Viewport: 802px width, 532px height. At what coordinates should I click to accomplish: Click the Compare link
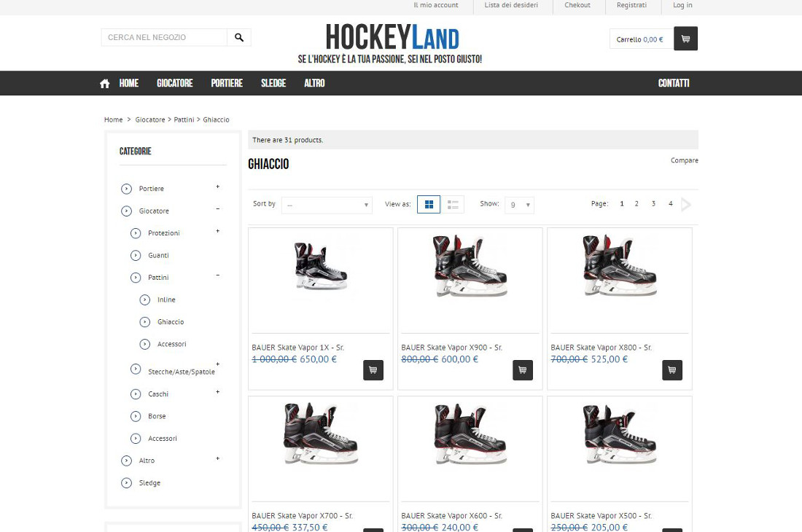click(x=685, y=160)
